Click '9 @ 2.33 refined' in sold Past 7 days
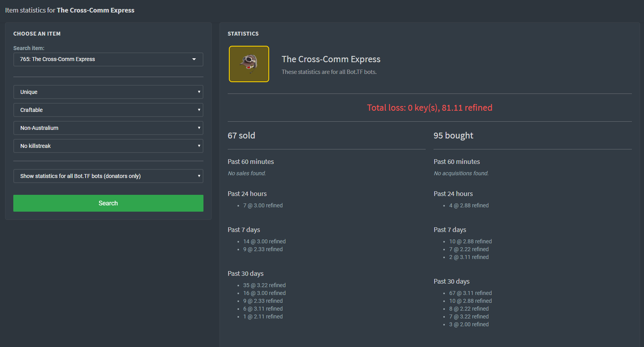 (263, 249)
